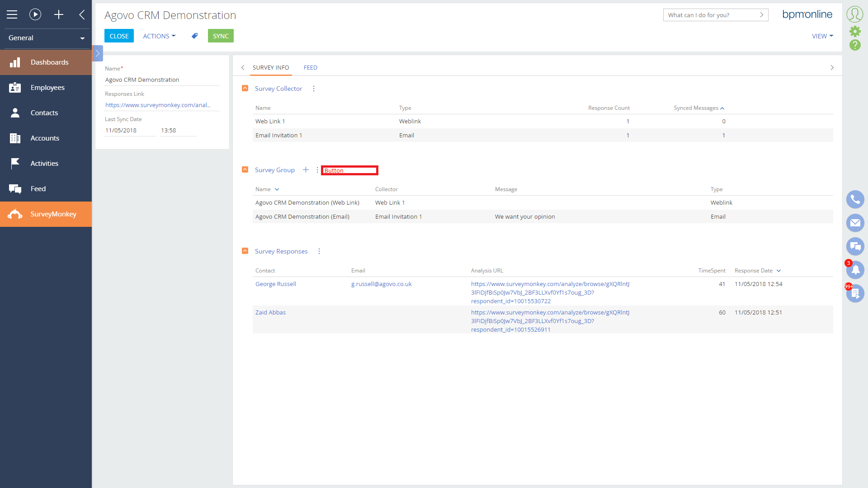Open the SurveyMonkey section in the sidebar
868x488 pixels.
tap(46, 214)
